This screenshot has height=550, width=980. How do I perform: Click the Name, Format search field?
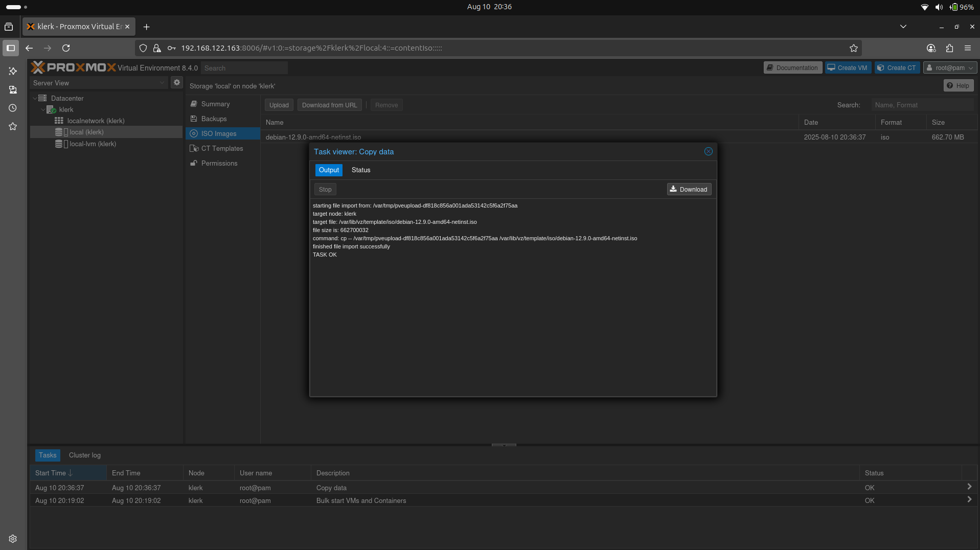923,105
